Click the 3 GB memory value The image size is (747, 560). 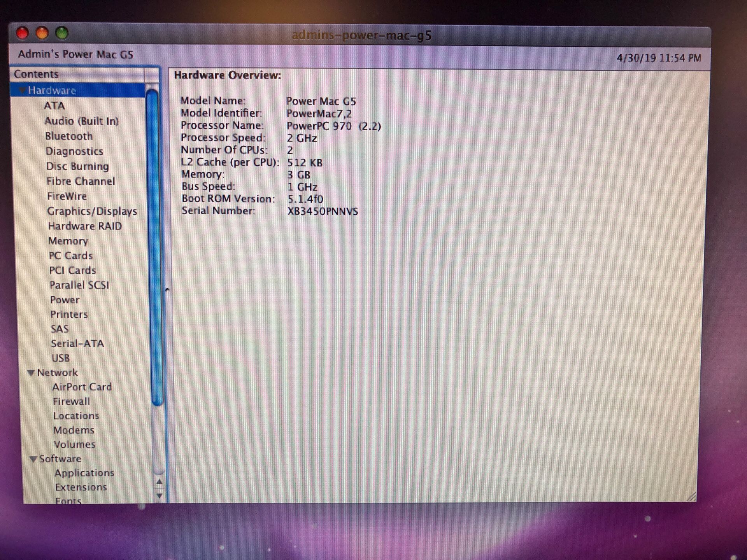pos(299,175)
